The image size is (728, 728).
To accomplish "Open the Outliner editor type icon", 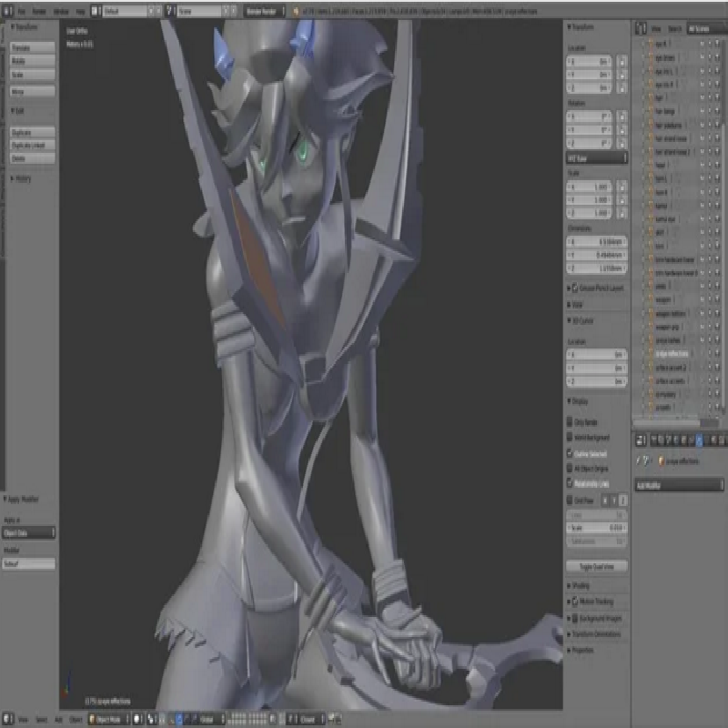I will [x=641, y=29].
